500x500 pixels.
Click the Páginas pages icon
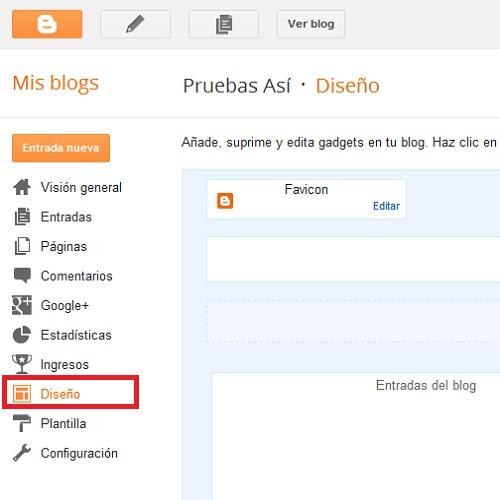22,246
